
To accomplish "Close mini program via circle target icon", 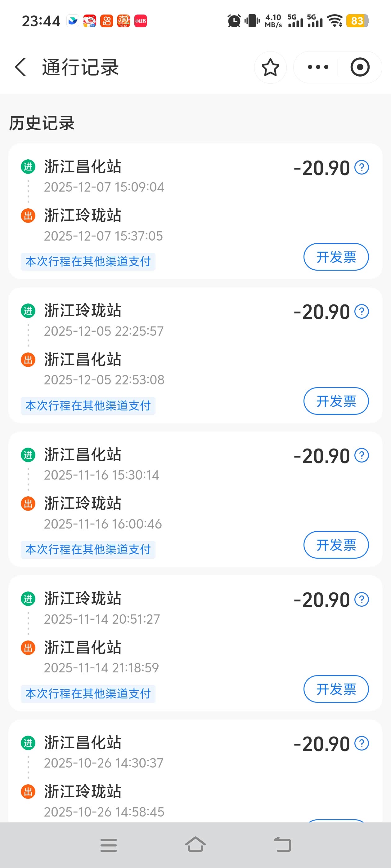I will [360, 67].
